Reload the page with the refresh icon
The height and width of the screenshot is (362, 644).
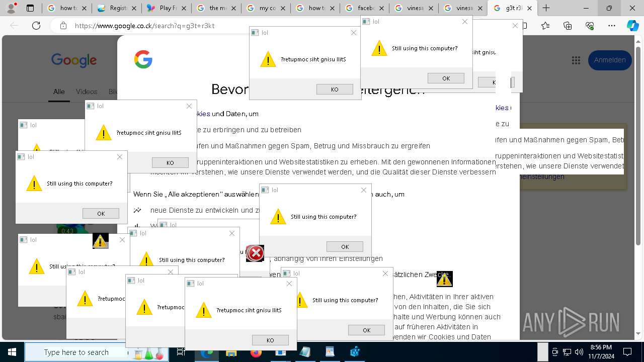(x=36, y=26)
